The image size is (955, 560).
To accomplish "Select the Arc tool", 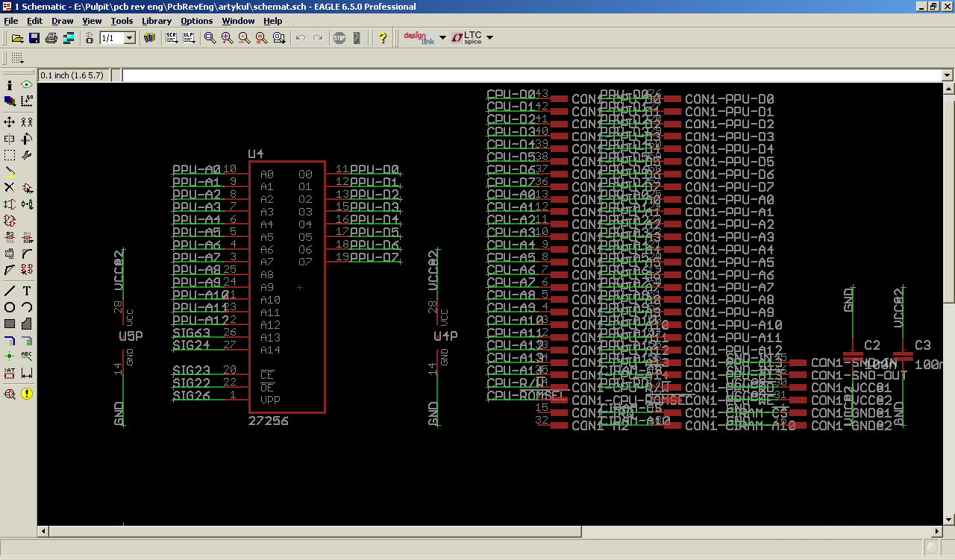I will [x=27, y=307].
